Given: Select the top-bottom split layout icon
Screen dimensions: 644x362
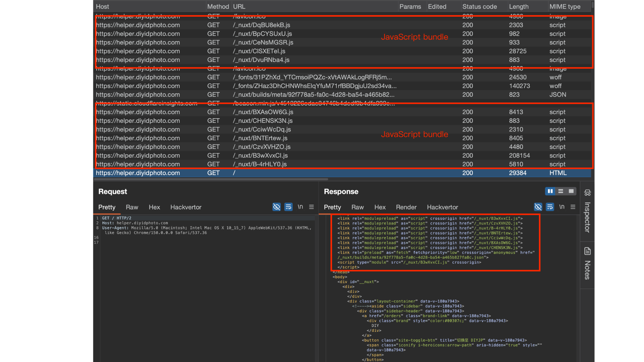Looking at the screenshot, I should point(561,191).
